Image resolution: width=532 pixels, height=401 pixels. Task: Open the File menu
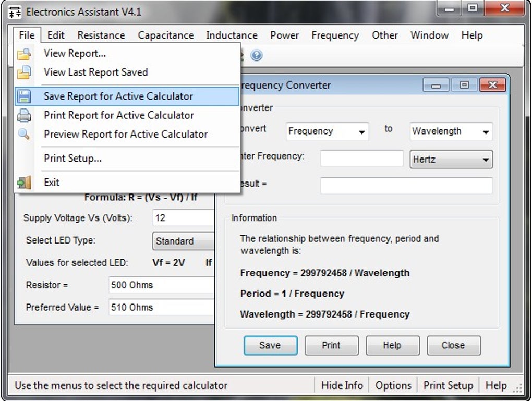click(x=27, y=35)
